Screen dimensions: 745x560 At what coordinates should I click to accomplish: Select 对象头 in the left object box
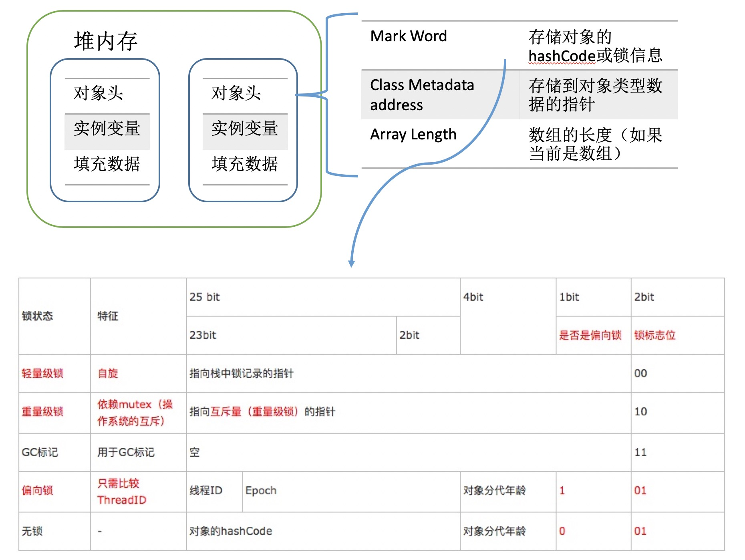coord(99,93)
